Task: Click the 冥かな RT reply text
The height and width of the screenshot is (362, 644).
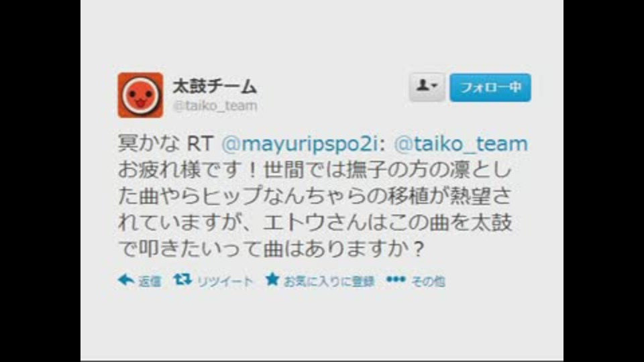Action: [x=165, y=143]
